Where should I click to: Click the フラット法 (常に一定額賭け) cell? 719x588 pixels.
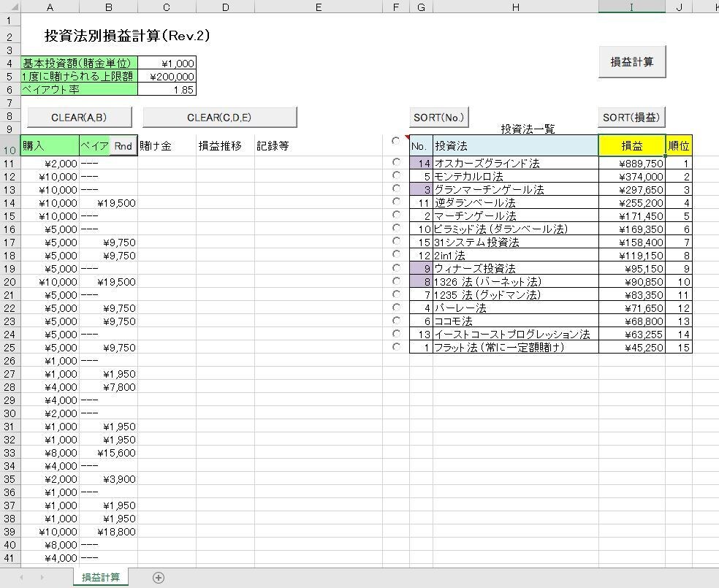[x=515, y=348]
